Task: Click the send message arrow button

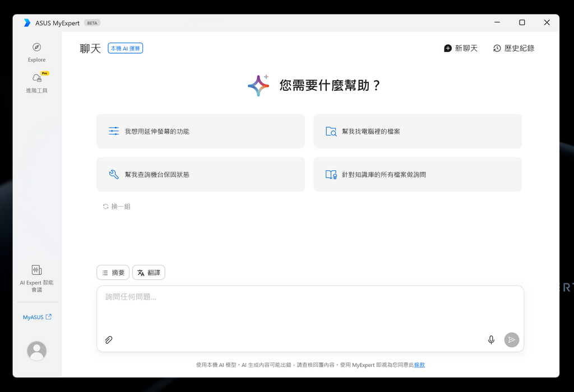Action: click(x=512, y=340)
